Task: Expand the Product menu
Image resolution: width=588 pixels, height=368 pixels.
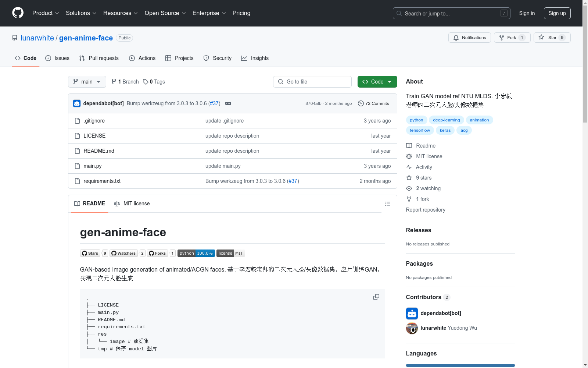Action: [x=46, y=13]
